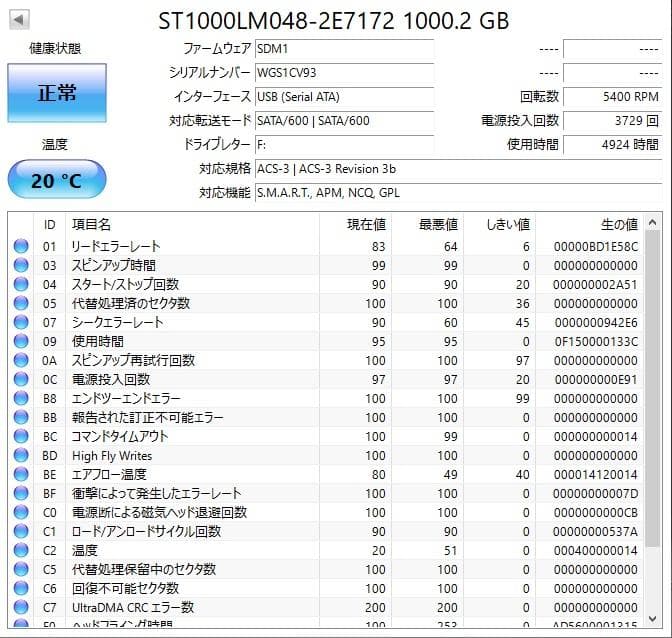Click the ドライブレター field F:
The height and width of the screenshot is (638, 672).
coord(345,145)
